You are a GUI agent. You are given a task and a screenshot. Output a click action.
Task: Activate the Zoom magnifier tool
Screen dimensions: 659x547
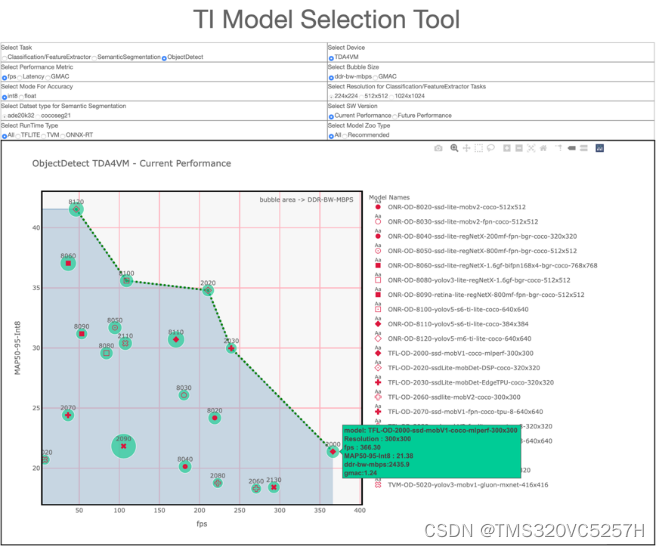454,148
